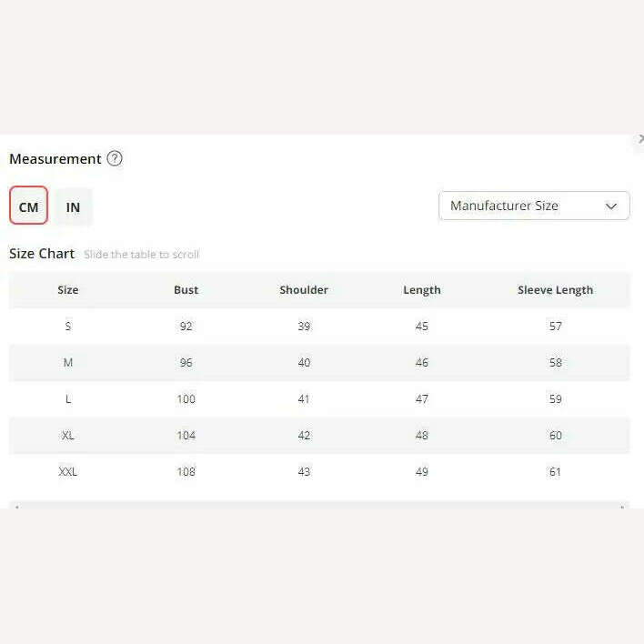Click the Bust column header
The width and height of the screenshot is (644, 644).
point(186,290)
